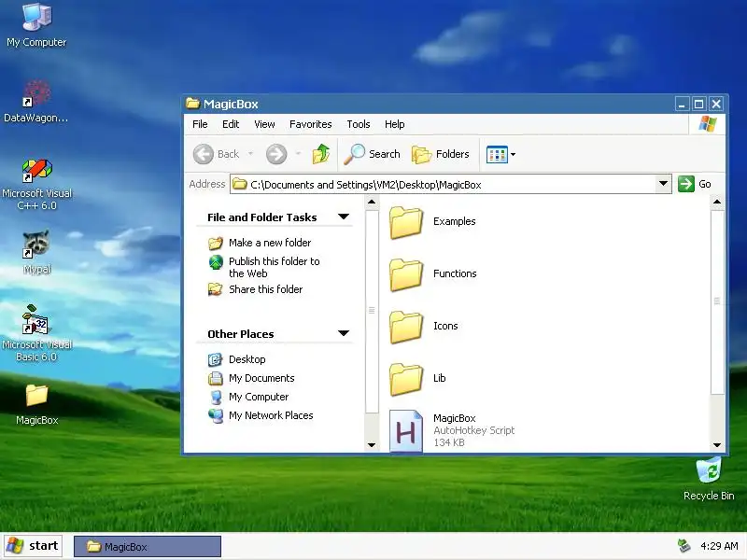Click the 4:29 AM system clock

click(x=719, y=546)
